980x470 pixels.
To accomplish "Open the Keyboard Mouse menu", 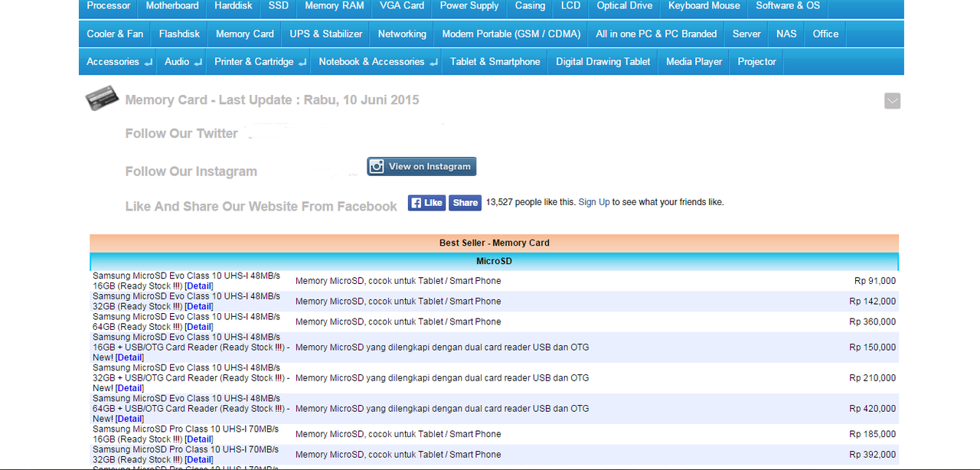I will coord(704,6).
